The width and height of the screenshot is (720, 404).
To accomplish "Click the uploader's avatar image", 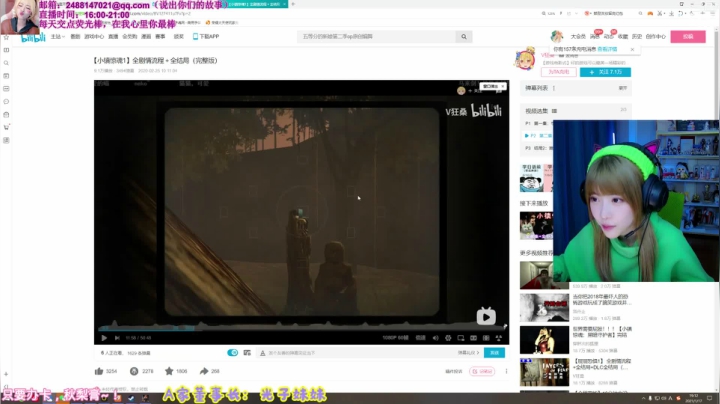I will click(524, 60).
